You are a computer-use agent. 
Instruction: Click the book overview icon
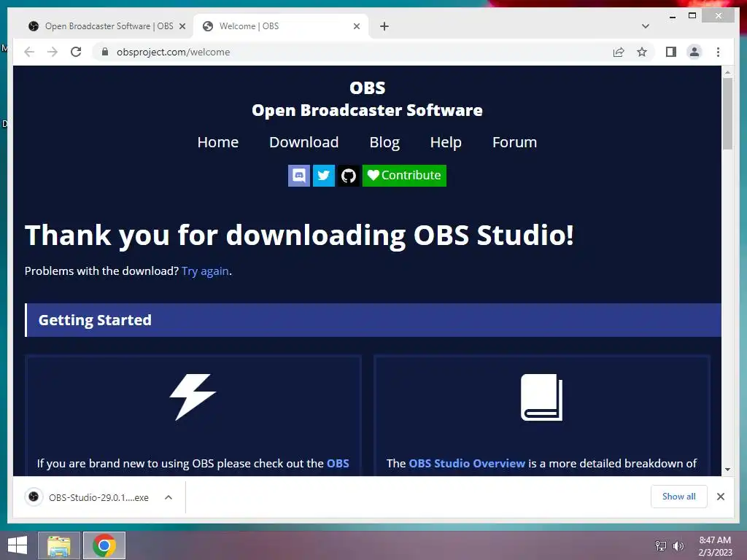tap(542, 397)
